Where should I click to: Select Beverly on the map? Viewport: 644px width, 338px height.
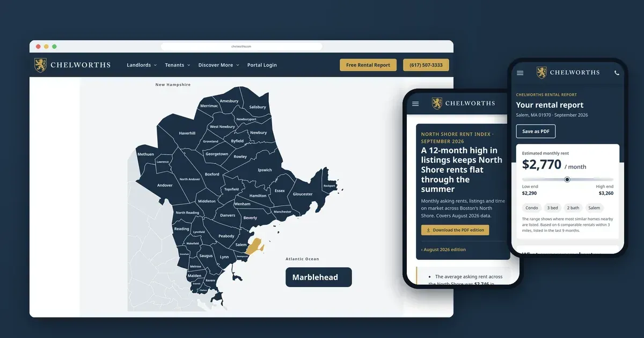click(250, 218)
